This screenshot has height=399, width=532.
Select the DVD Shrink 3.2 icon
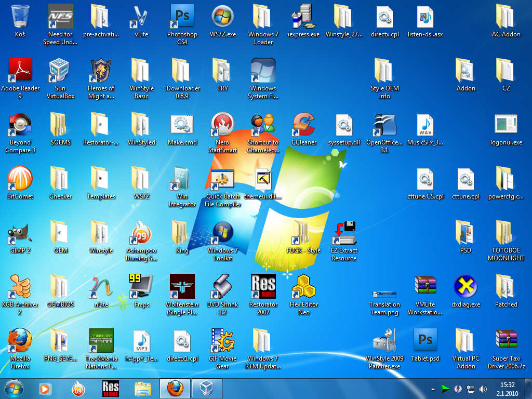tap(222, 287)
